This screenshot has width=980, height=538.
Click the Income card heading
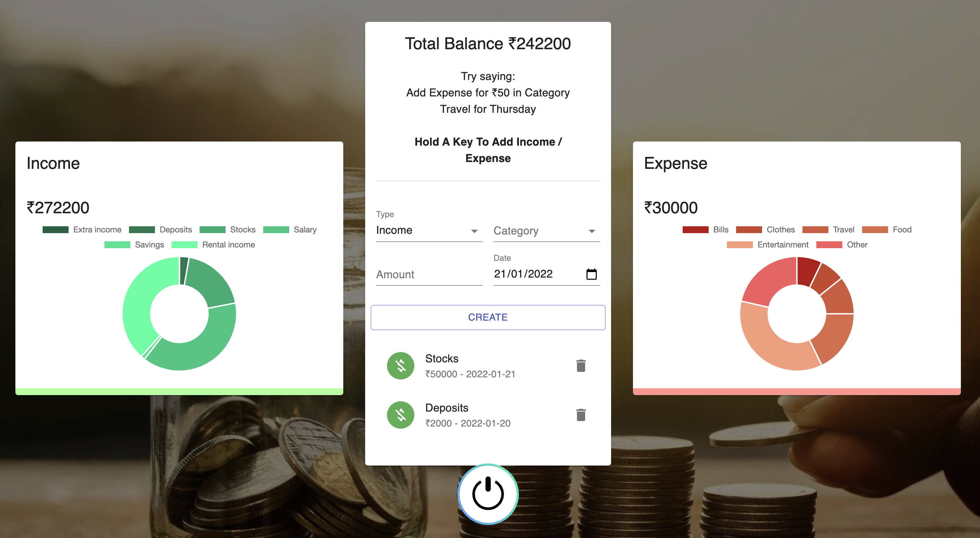coord(53,163)
